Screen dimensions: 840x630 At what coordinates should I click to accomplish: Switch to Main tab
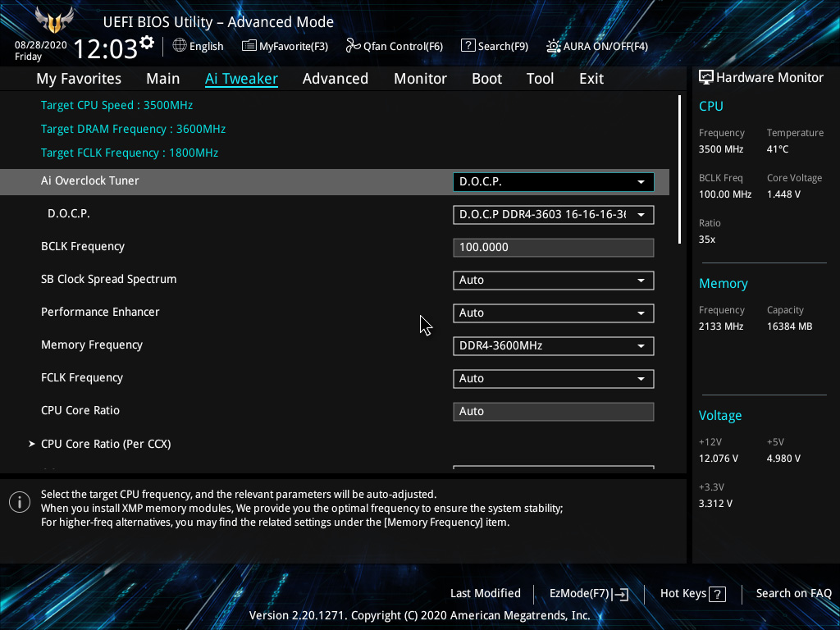point(163,79)
